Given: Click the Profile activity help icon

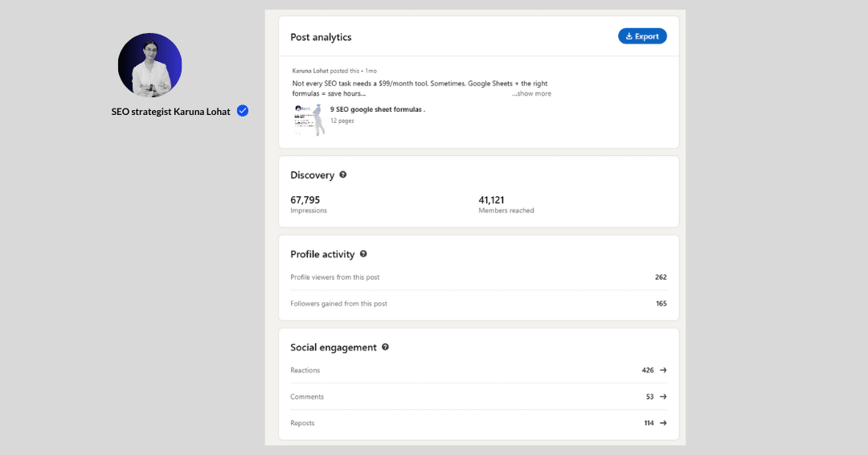Looking at the screenshot, I should 363,254.
